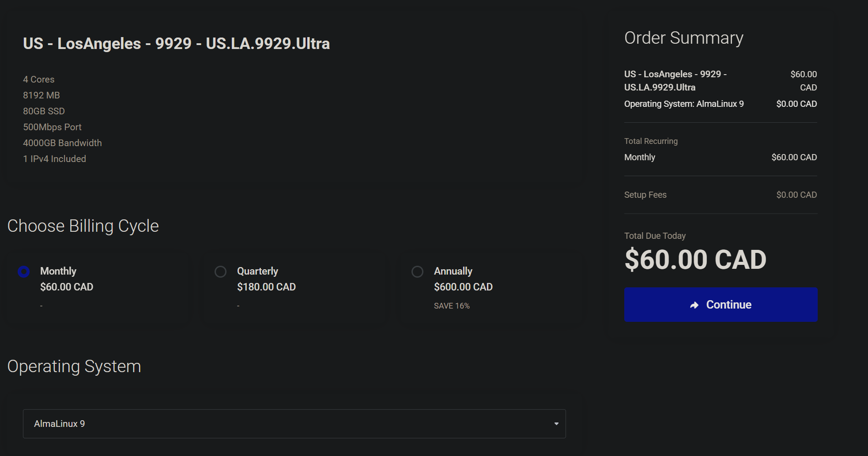Click the Setup Fees row
This screenshot has height=456, width=868.
721,195
